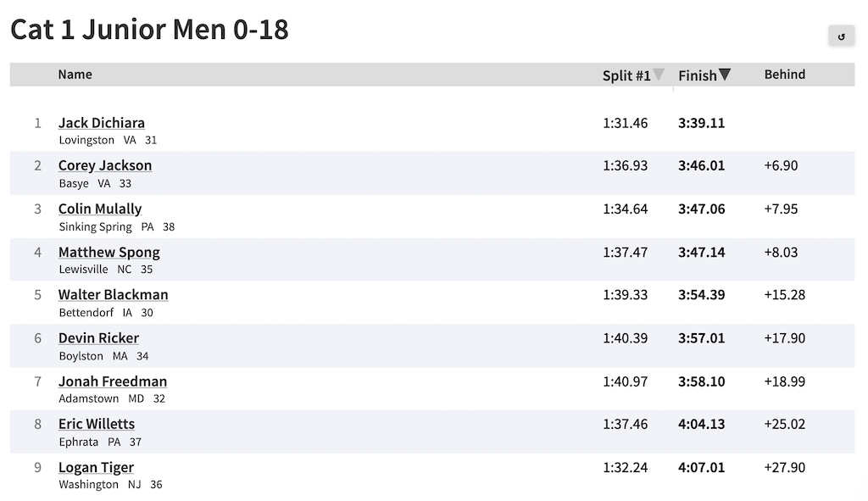The image size is (868, 501).
Task: Open Jack Dichiara's profile link
Action: tap(102, 122)
